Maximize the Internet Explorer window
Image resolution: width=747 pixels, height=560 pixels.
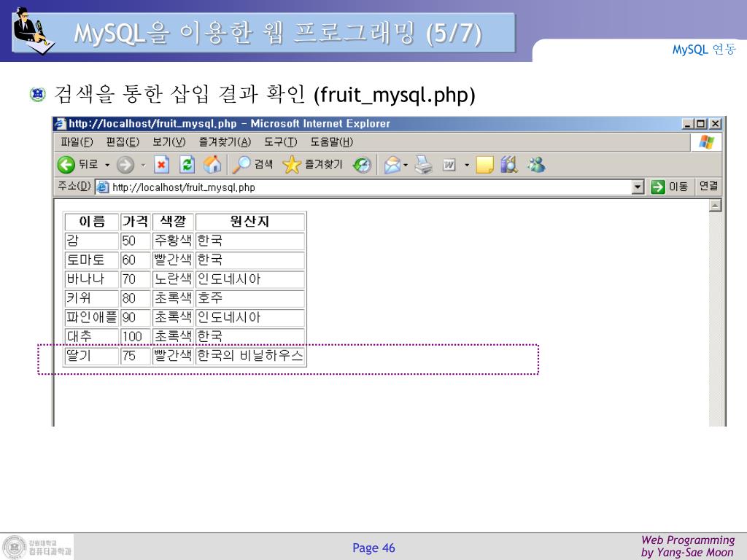coord(700,124)
